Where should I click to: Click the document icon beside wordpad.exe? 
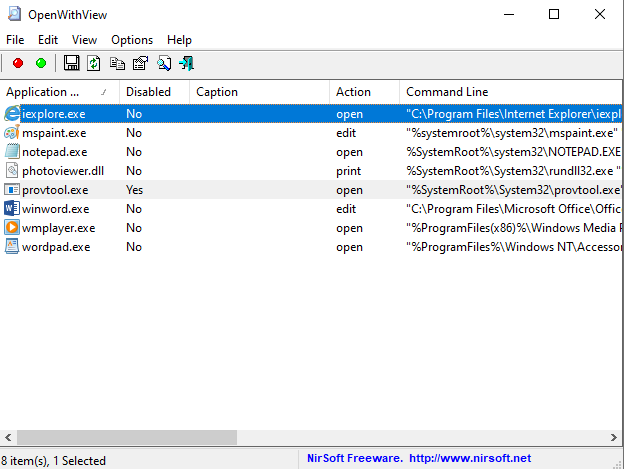click(12, 247)
